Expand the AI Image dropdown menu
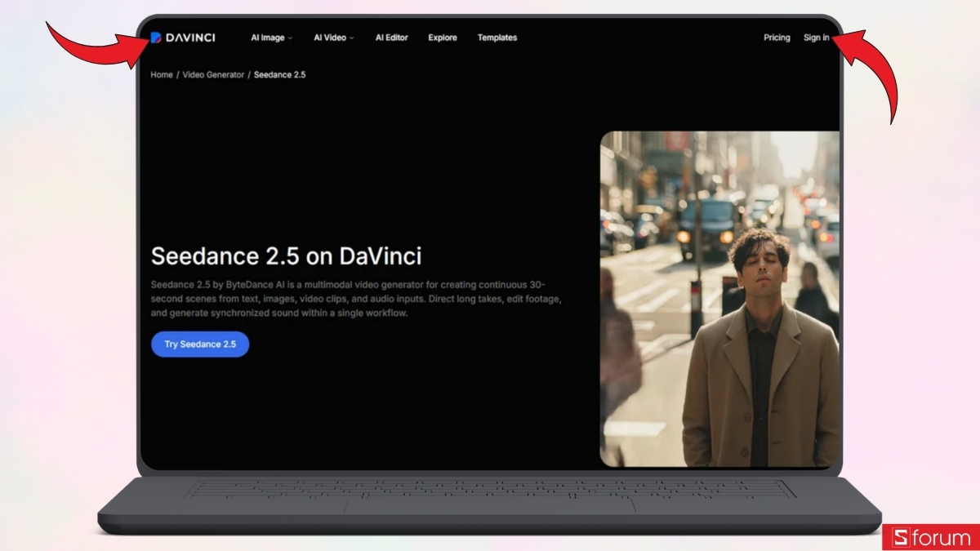Image resolution: width=980 pixels, height=551 pixels. point(271,38)
